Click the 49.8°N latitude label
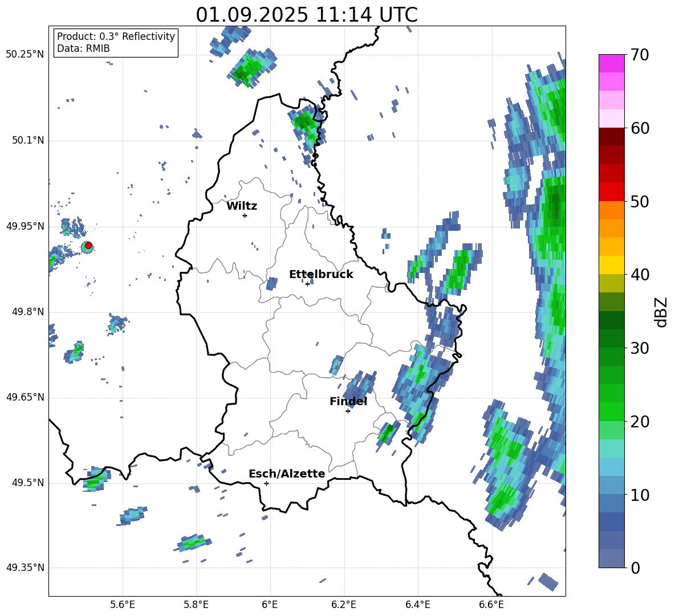 (27, 312)
